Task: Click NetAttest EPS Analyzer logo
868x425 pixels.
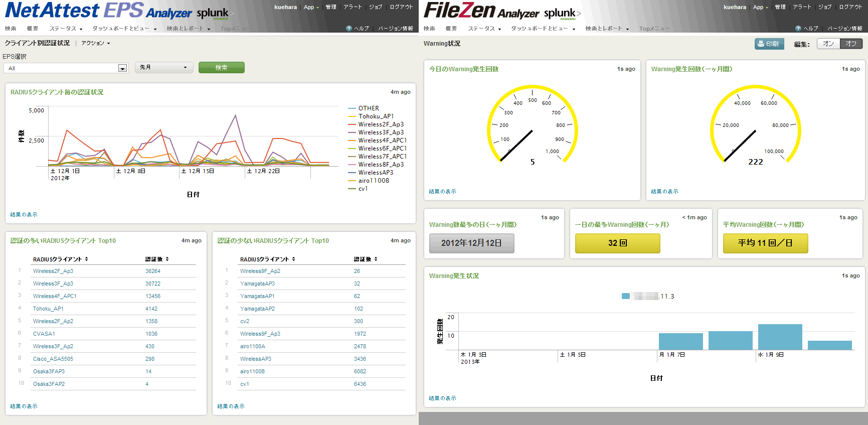Action: 98,11
